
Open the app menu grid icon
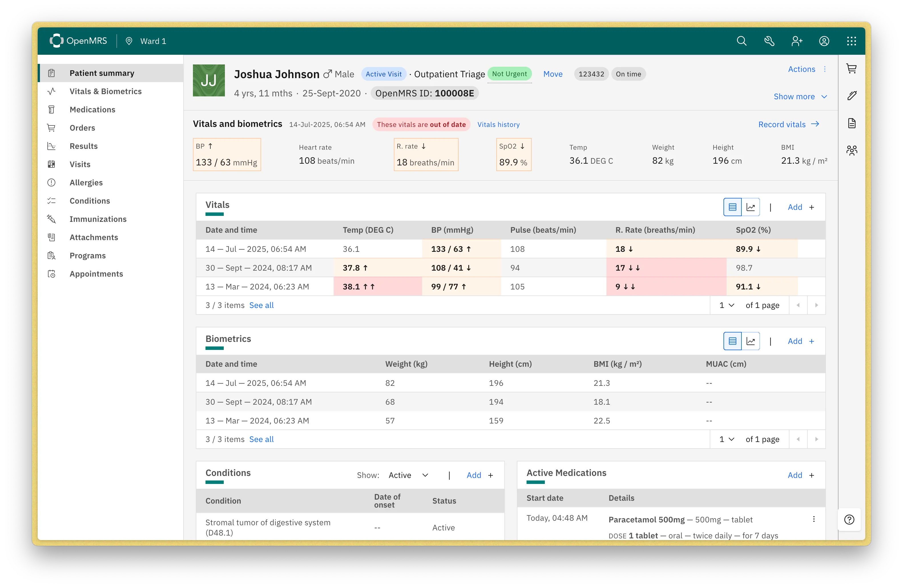pos(851,40)
